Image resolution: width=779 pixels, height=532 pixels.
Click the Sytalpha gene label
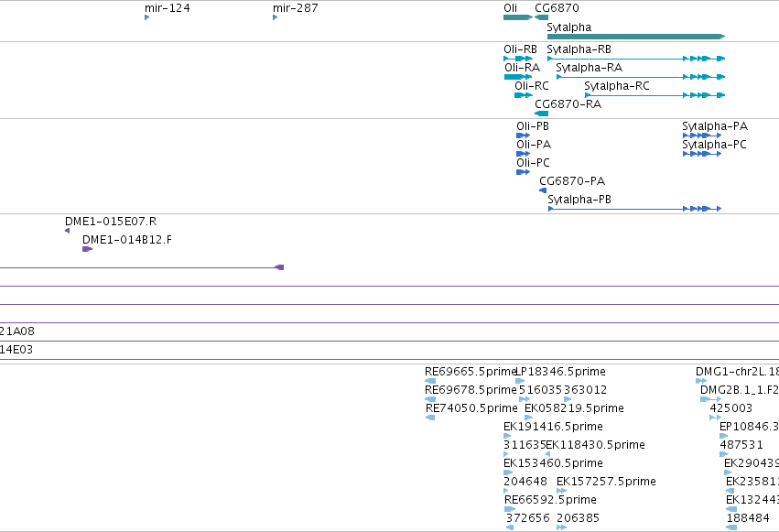pyautogui.click(x=569, y=27)
